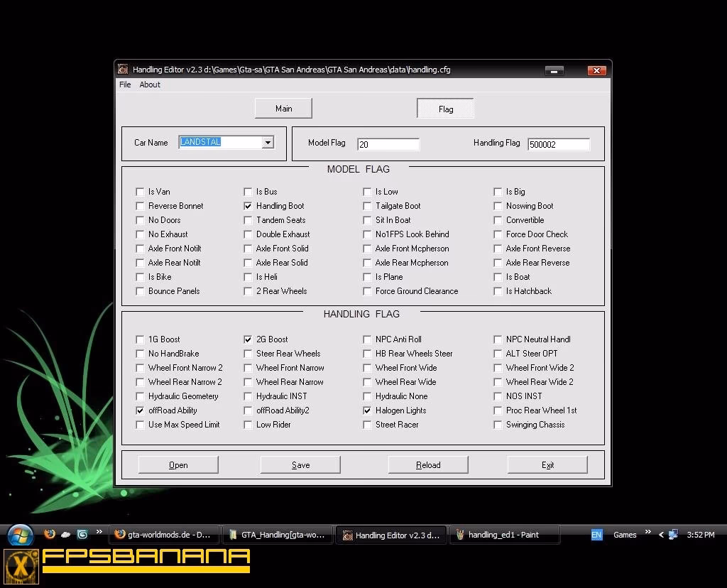Image resolution: width=727 pixels, height=588 pixels.
Task: Switch to the Main tab
Action: pyautogui.click(x=283, y=109)
